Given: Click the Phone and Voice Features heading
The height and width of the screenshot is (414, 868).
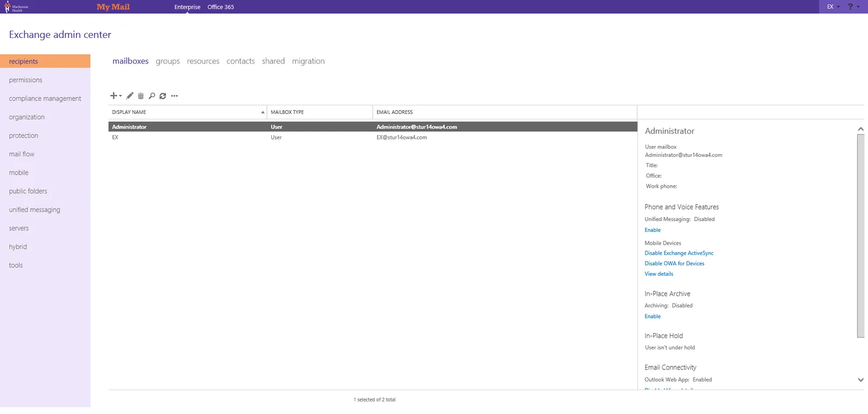Looking at the screenshot, I should pos(681,207).
